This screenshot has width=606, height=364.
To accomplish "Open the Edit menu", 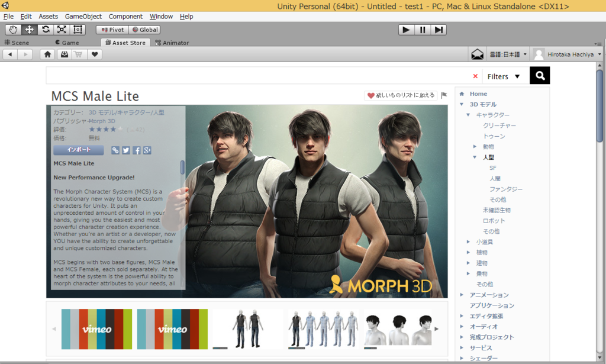I will [26, 16].
